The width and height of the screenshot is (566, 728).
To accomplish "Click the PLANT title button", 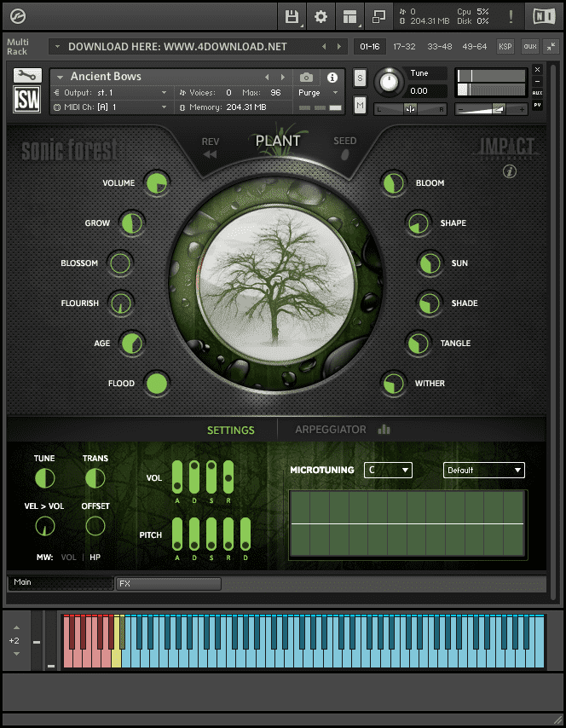I will coord(278,141).
